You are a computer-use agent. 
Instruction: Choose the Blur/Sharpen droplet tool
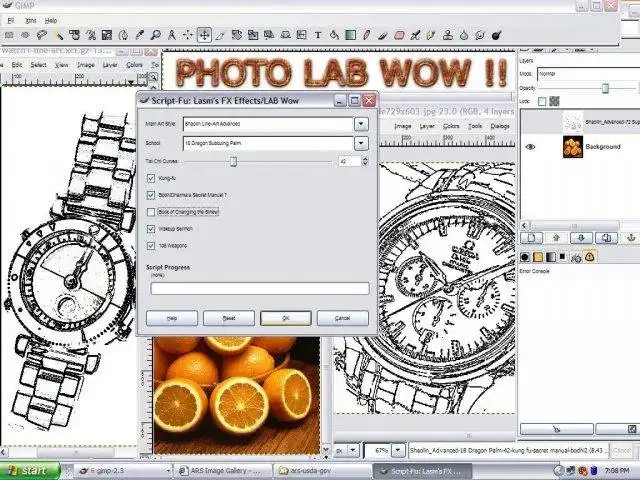coord(464,36)
